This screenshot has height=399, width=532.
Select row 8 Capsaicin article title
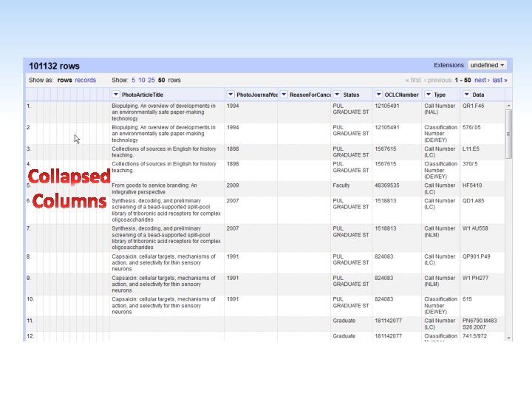[163, 262]
